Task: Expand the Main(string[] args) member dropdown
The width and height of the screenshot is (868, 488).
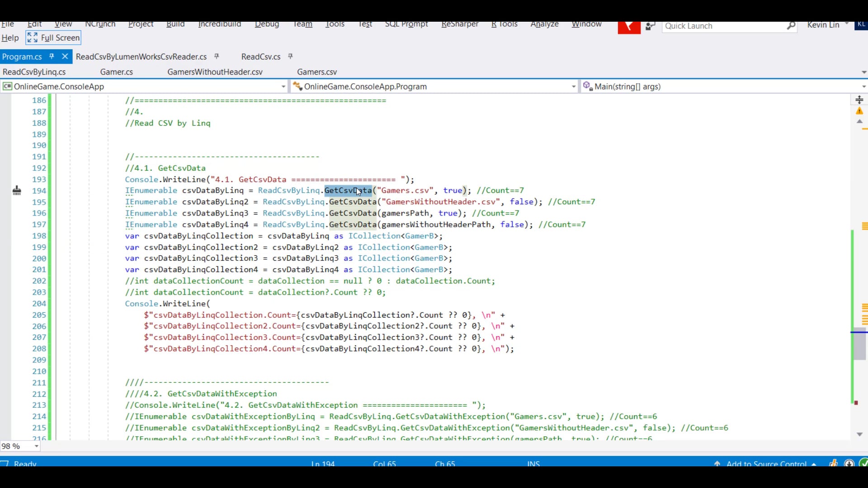Action: pos(863,86)
